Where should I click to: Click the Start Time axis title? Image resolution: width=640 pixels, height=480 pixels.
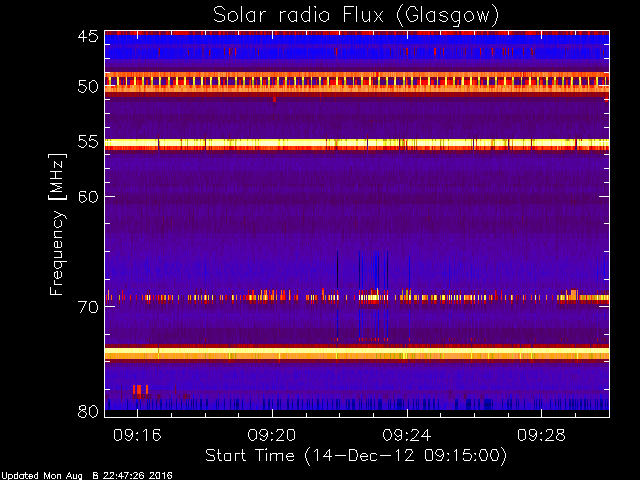coord(356,456)
